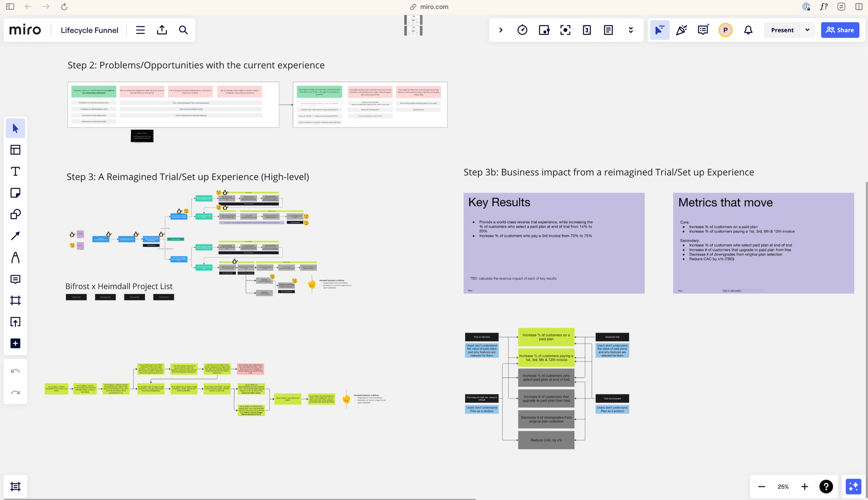Click the Present button
This screenshot has height=500, width=868.
point(782,30)
